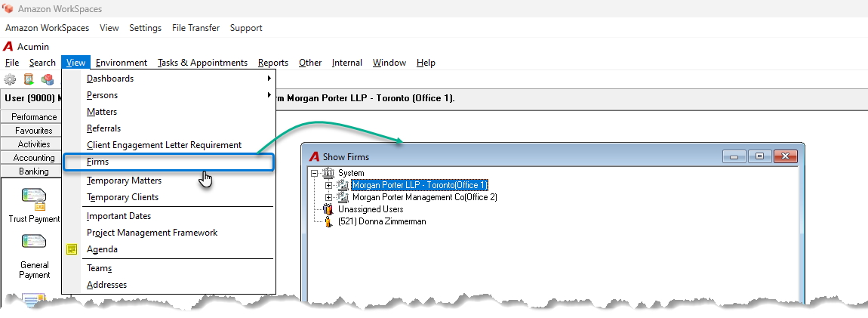Viewport: 868px width, 318px height.
Task: Select Teams menu item
Action: point(169,268)
